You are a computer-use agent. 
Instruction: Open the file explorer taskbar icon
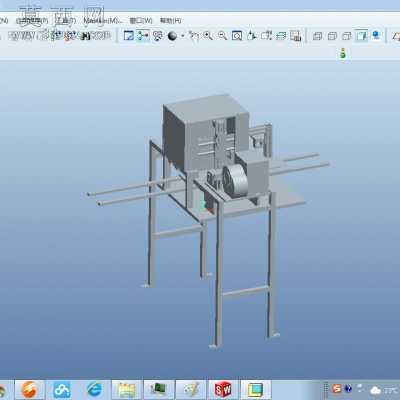126,389
